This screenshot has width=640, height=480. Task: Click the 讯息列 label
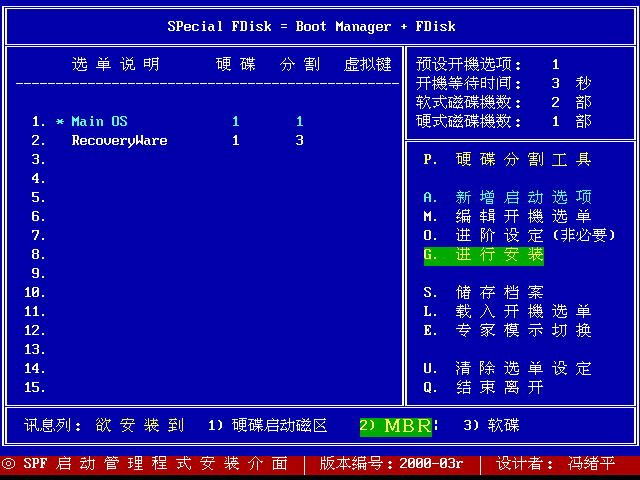52,426
